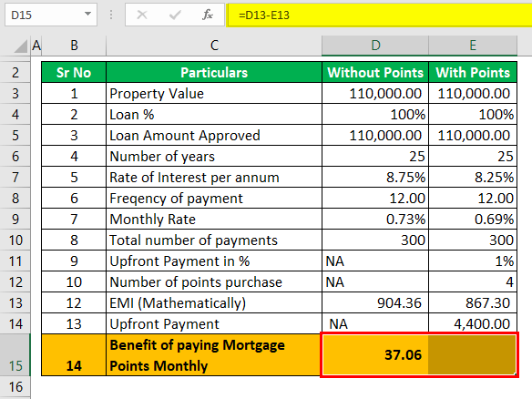Screen dimensions: 532x399
Task: Click the 'EMI (Mathematically)' cell
Action: [214, 303]
